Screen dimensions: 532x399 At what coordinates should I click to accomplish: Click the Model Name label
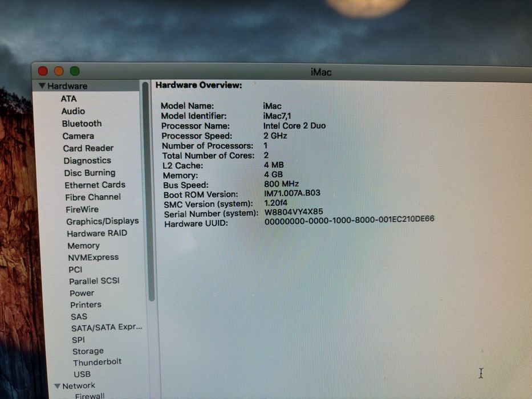click(x=187, y=106)
